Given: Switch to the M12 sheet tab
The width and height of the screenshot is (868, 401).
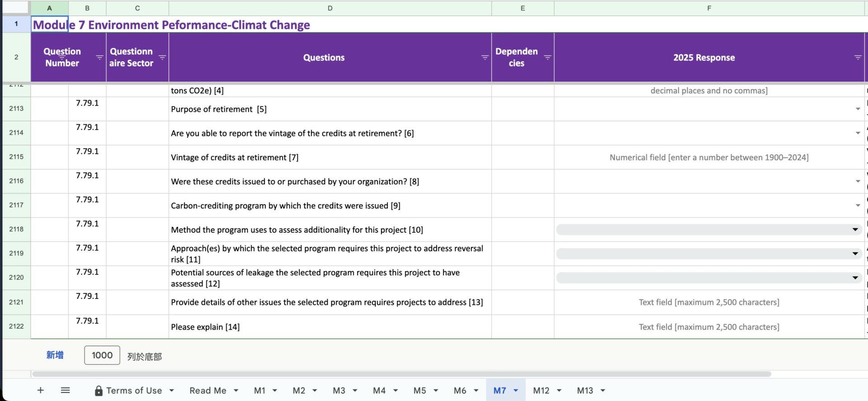Looking at the screenshot, I should 541,391.
